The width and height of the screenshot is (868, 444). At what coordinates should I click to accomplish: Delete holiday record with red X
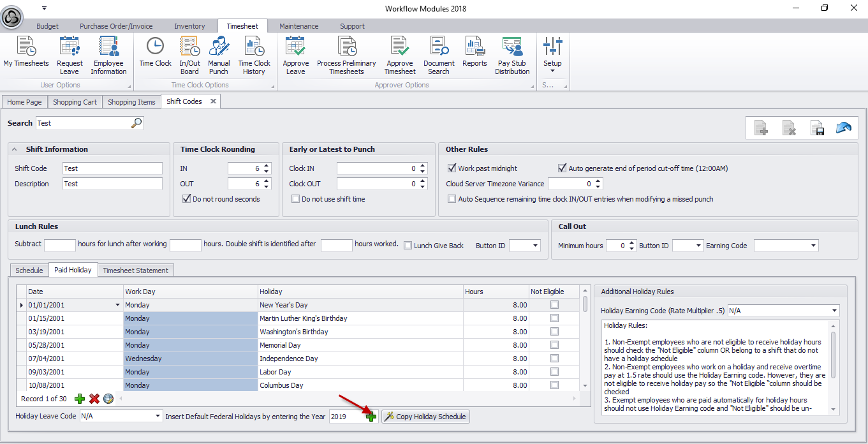pyautogui.click(x=94, y=399)
